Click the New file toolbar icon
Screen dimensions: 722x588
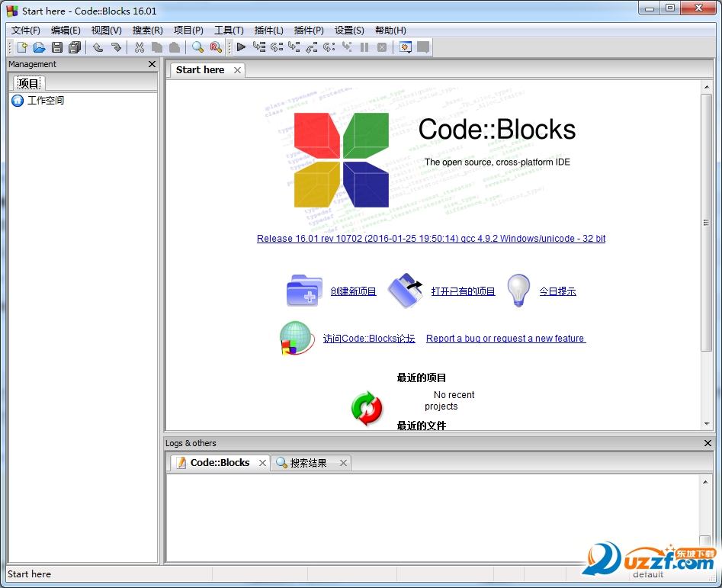[x=21, y=47]
